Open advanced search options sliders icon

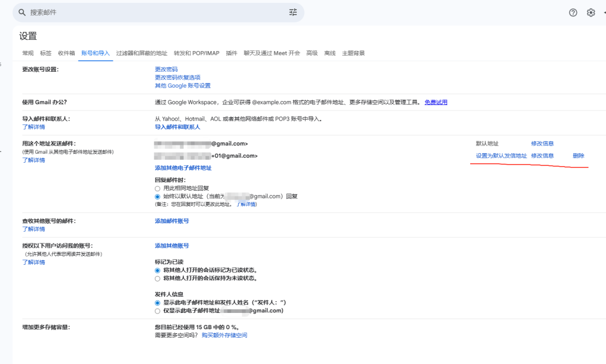click(x=292, y=12)
